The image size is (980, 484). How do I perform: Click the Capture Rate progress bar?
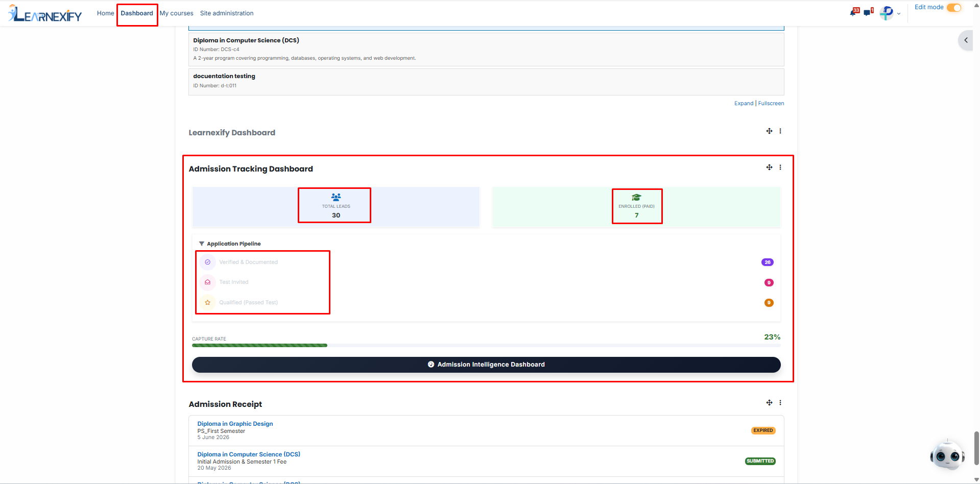click(486, 346)
